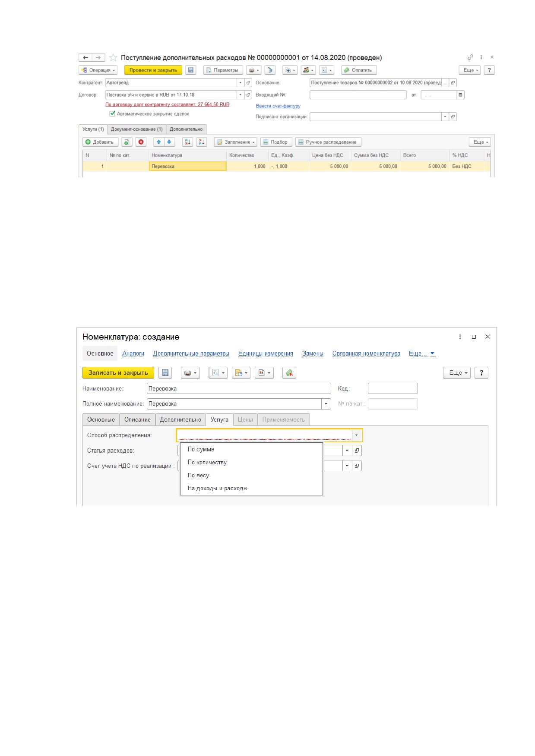Click the document structure icon next to print

(x=270, y=70)
